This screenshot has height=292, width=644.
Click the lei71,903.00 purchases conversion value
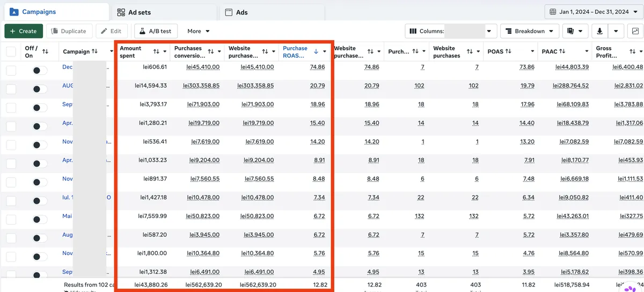click(203, 104)
